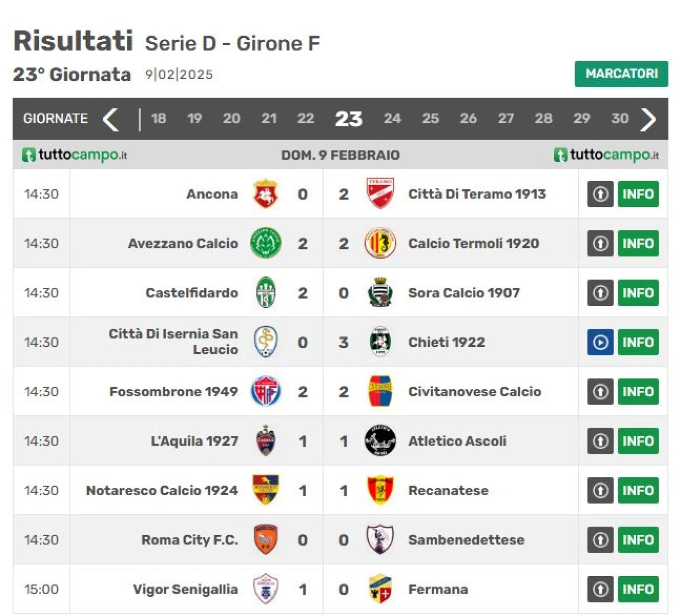Open the blue play icon for Chieti match
This screenshot has width=681, height=616.
click(600, 342)
